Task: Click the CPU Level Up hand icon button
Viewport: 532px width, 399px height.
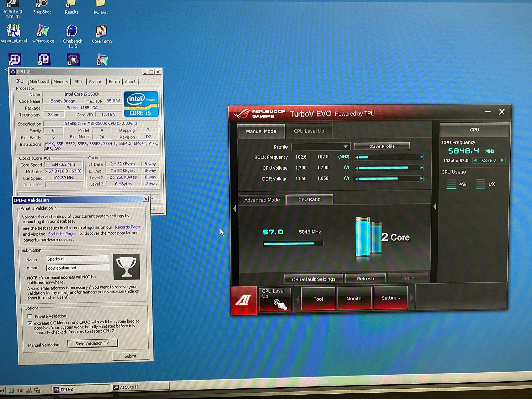Action: (x=275, y=299)
